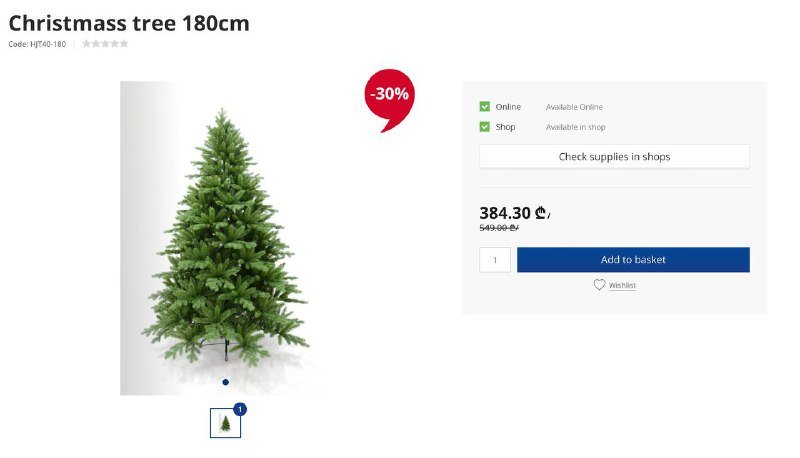Rate the product with the first star
Viewport: 800px width, 458px height.
[x=86, y=44]
